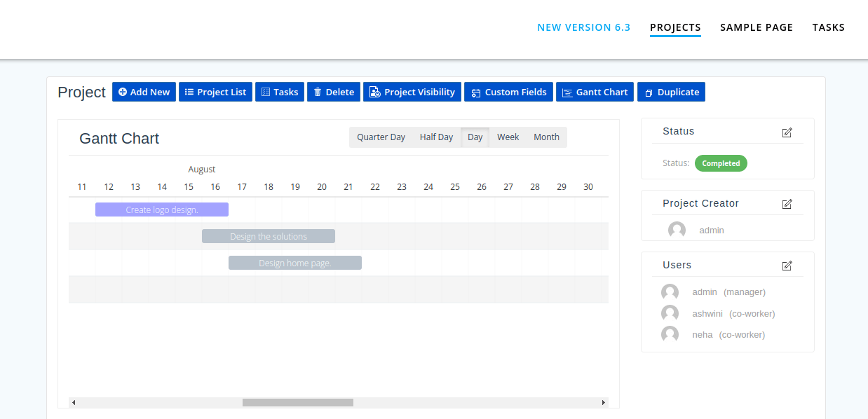Click the SAMPLE PAGE link
The image size is (868, 419).
757,27
